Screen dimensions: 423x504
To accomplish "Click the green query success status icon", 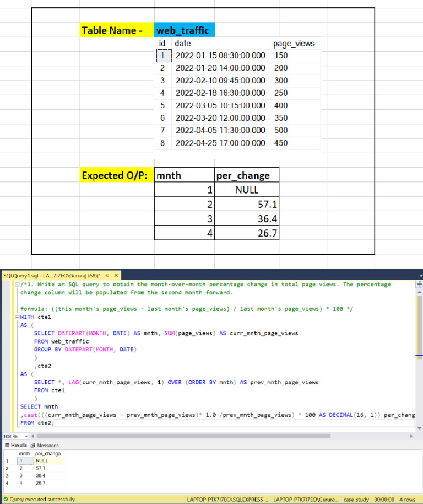I will click(4, 500).
